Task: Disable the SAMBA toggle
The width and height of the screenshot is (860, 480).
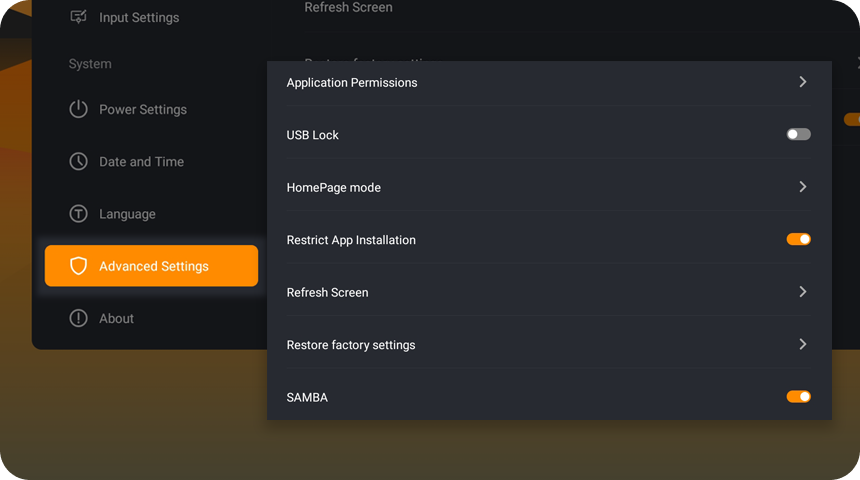Action: point(798,397)
